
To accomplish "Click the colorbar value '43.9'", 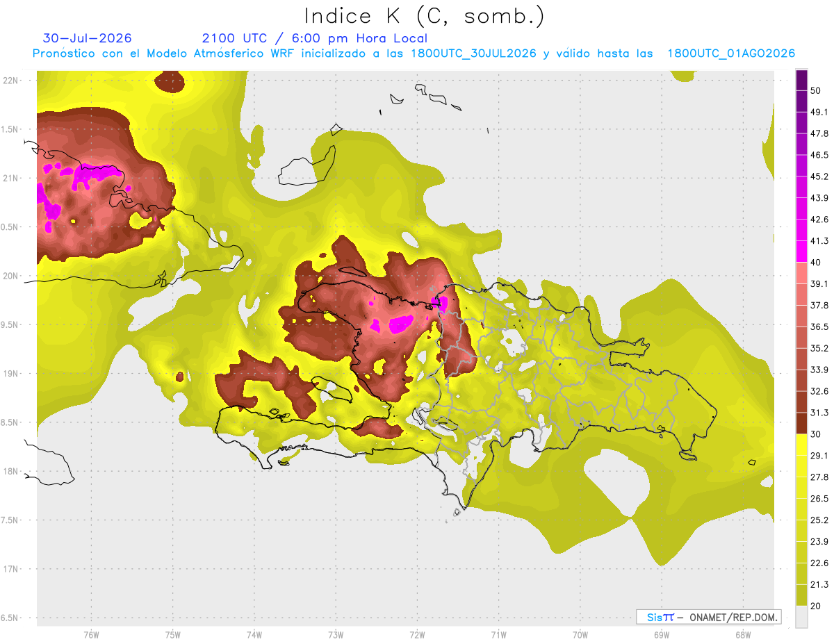I will (819, 198).
